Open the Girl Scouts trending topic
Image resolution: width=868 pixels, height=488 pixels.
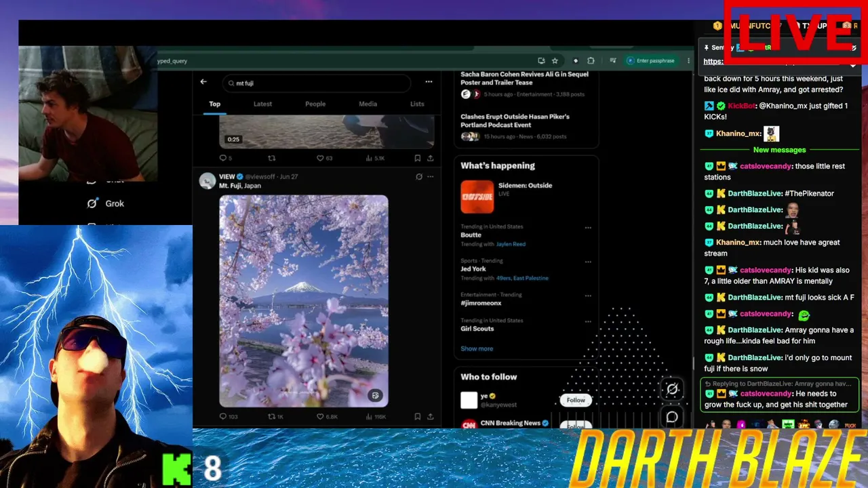click(x=477, y=329)
